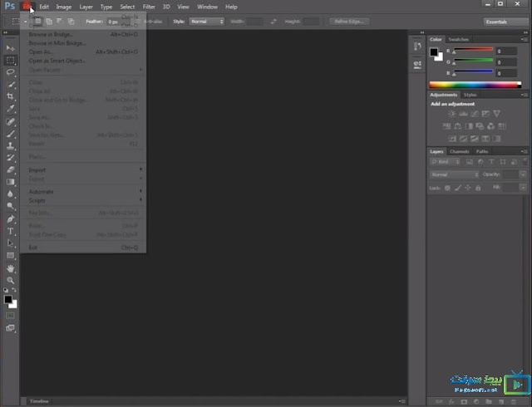
Task: Expand the Import submenu
Action: click(x=83, y=170)
